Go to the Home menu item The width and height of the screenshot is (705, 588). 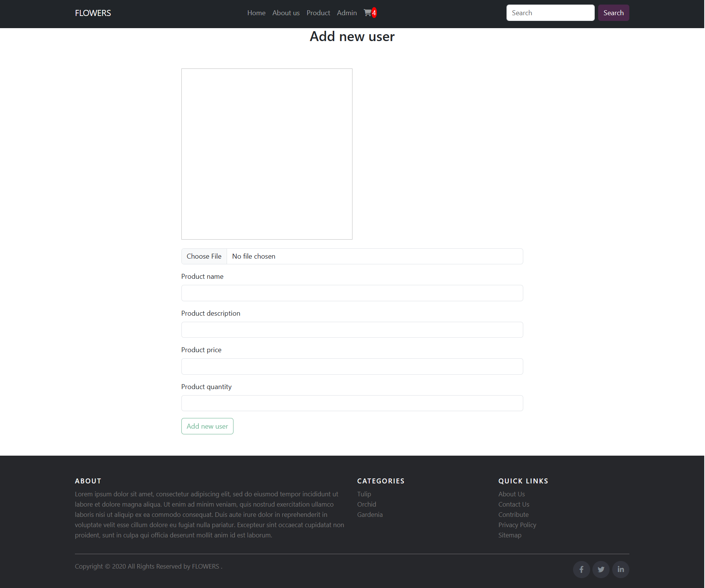(256, 13)
